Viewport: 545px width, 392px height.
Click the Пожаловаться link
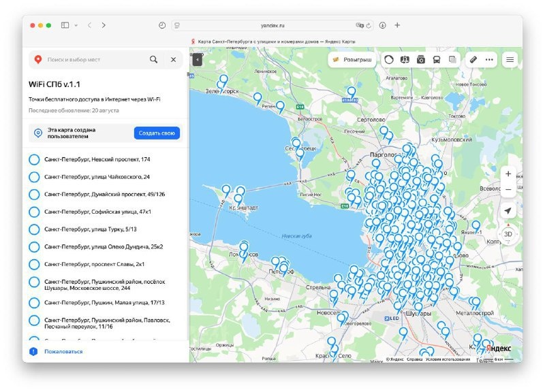click(x=63, y=351)
